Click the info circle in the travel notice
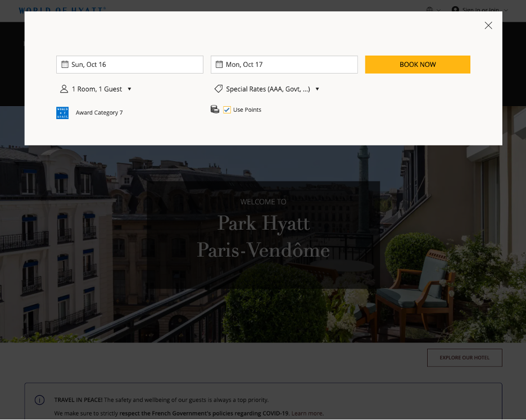Viewport: 526px width, 420px height. (39, 400)
